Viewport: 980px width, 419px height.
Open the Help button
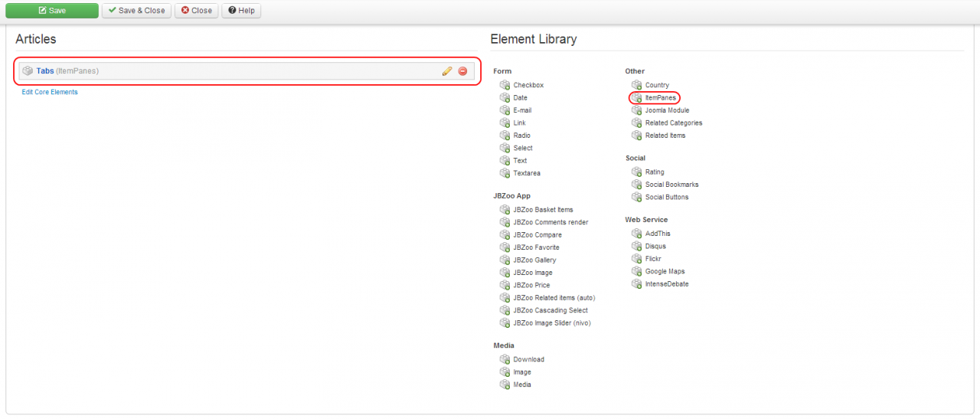(x=241, y=11)
